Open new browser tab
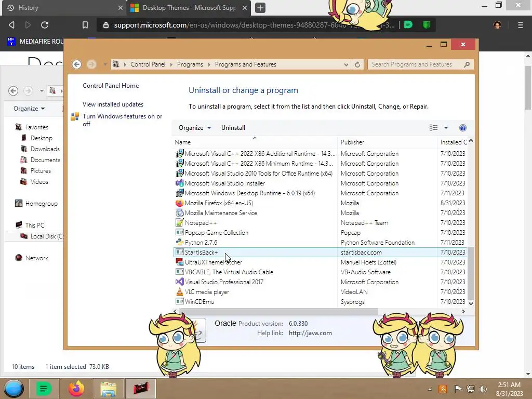 (x=260, y=8)
